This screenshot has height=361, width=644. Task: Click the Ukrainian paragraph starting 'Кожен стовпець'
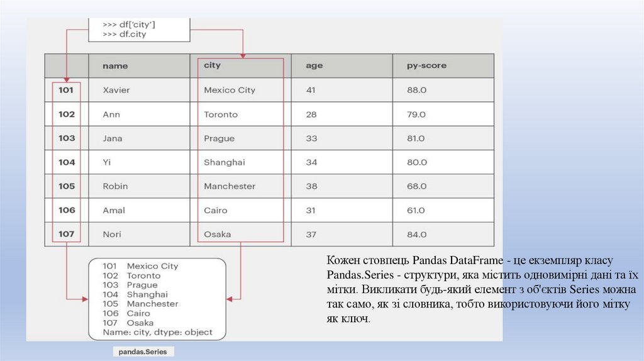click(x=481, y=289)
